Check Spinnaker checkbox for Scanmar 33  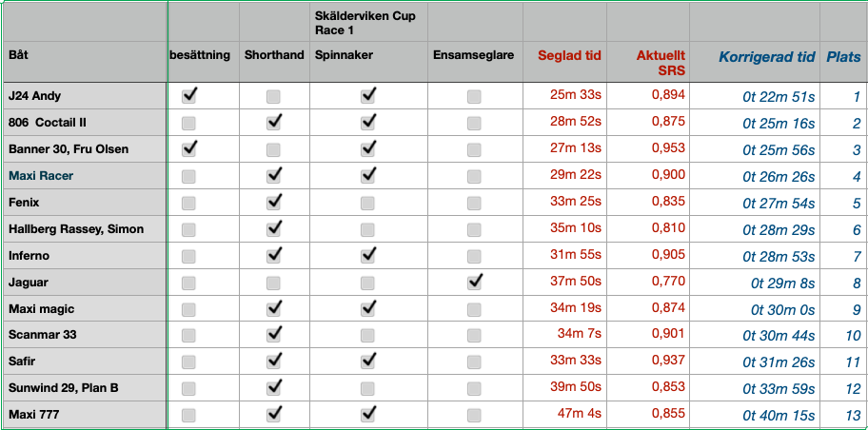pos(368,336)
